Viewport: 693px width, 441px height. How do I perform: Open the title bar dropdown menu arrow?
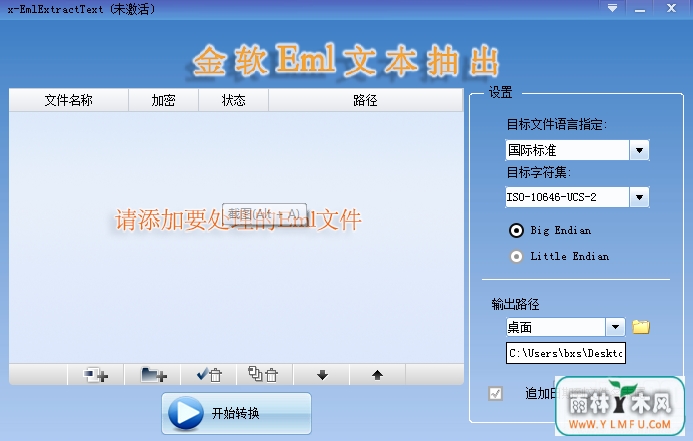point(613,8)
